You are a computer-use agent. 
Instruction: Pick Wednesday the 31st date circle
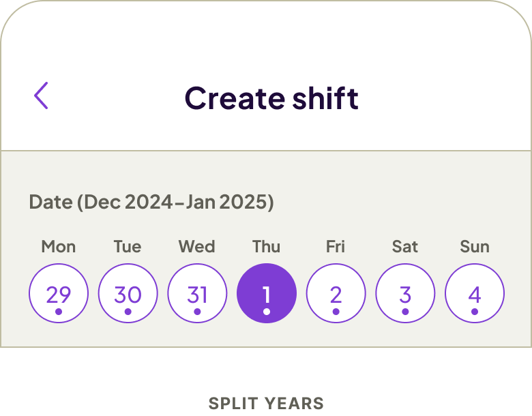[197, 294]
